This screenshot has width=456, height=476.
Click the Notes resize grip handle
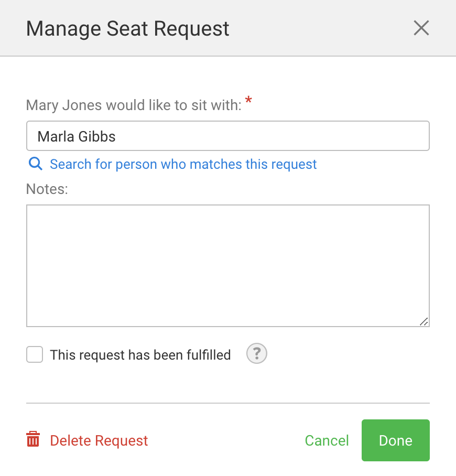(x=424, y=321)
